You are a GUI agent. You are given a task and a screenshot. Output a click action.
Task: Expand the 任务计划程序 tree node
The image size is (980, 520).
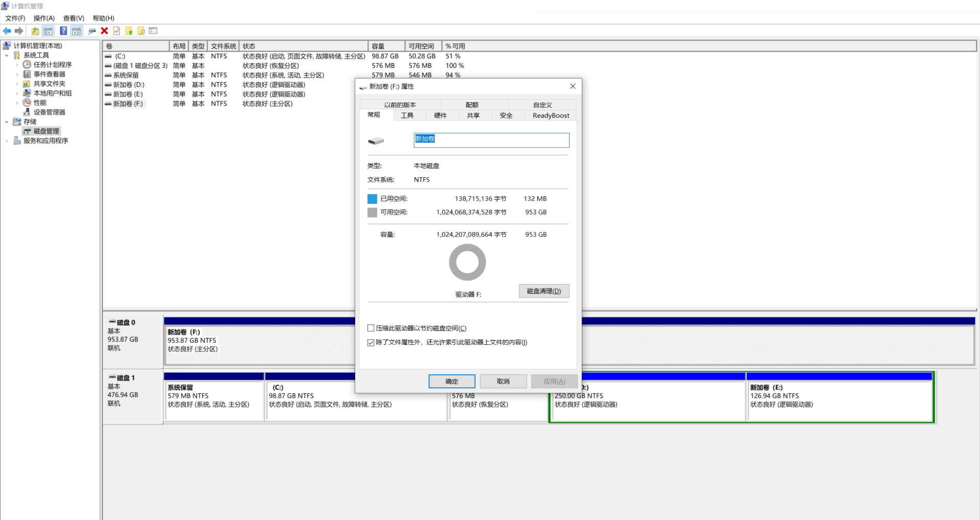(x=16, y=64)
